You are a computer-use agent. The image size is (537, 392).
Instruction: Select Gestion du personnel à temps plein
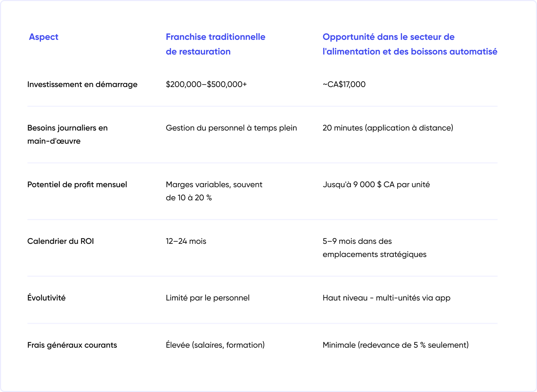(x=231, y=128)
